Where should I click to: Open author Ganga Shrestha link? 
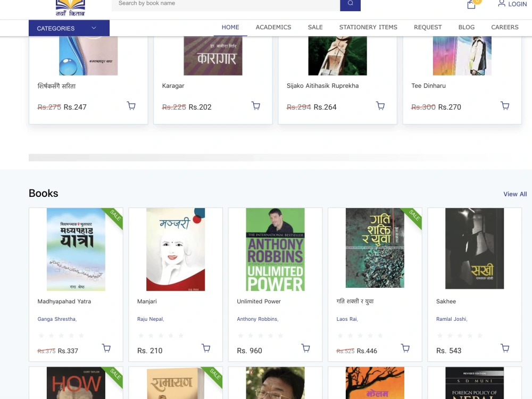pyautogui.click(x=57, y=319)
